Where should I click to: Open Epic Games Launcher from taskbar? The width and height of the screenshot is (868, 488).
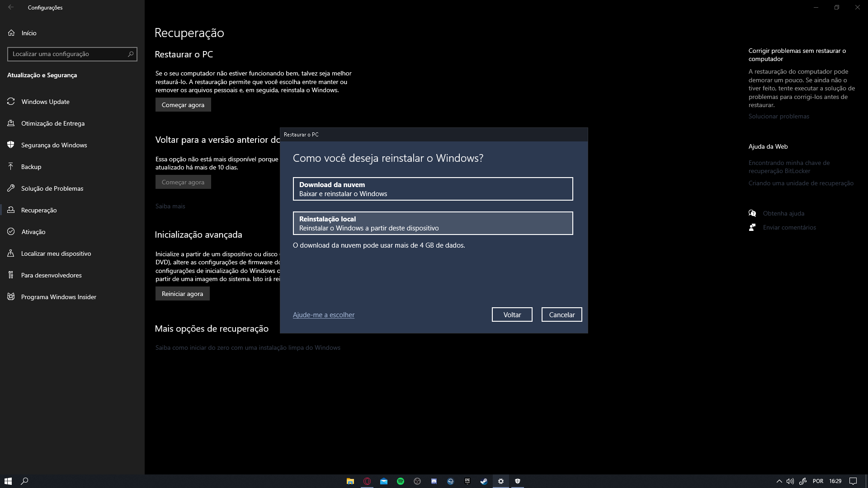[467, 481]
